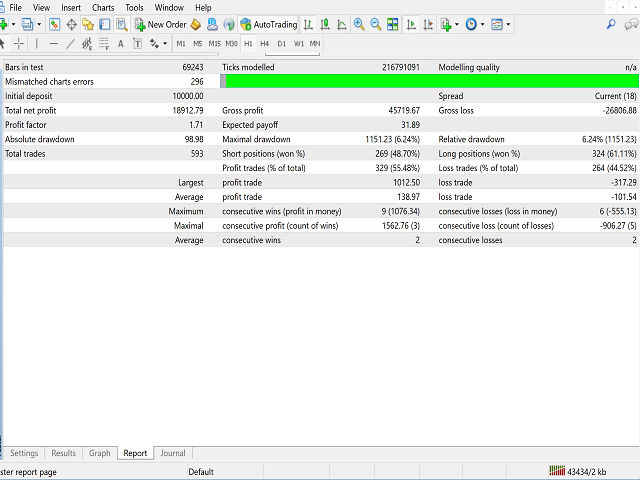Expand the periodicity clock dropdown arrow

click(482, 24)
